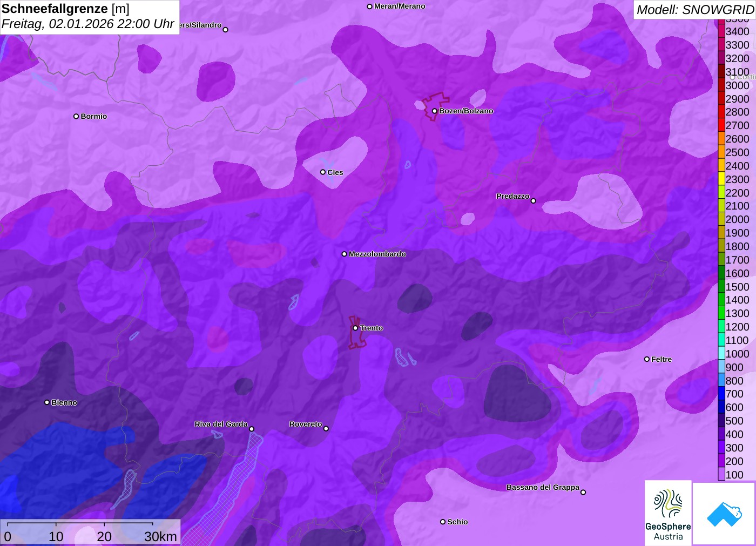The image size is (756, 546).
Task: Click the Trento city marker dot
Action: 355,328
